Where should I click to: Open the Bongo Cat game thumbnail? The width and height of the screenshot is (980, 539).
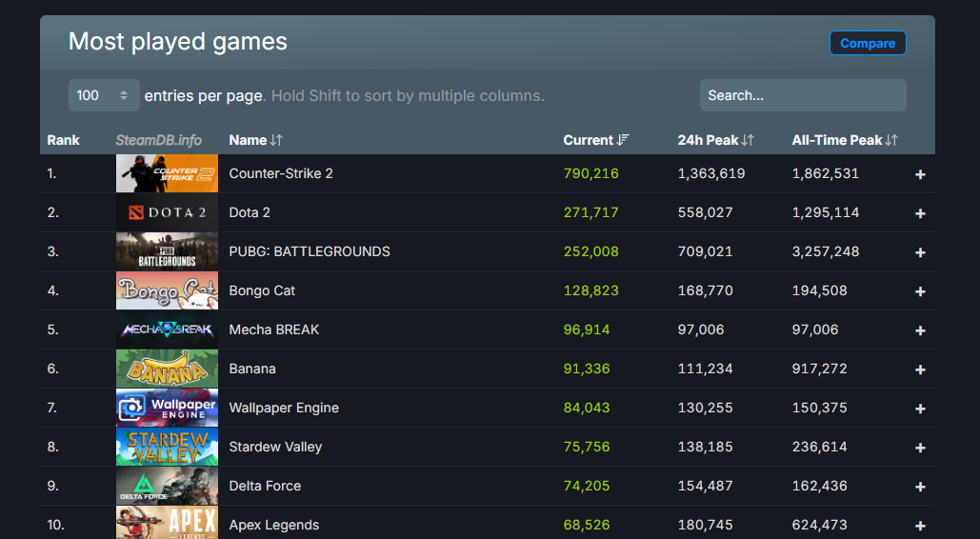[x=167, y=290]
